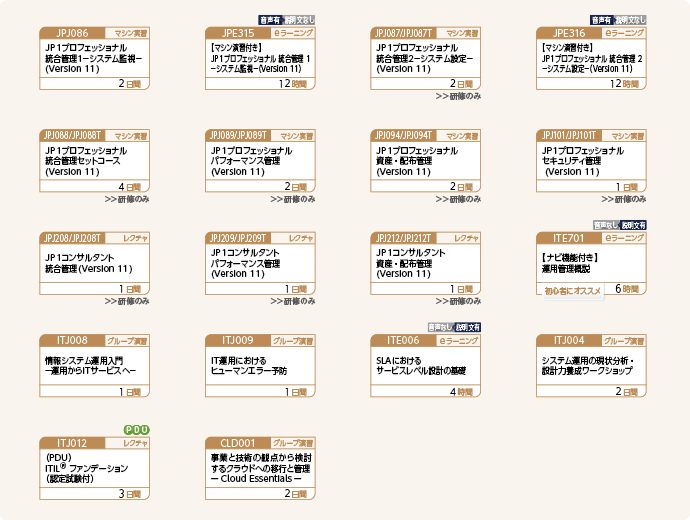Open the JPJ086 system monitoring course card
Viewport: 690px width, 520px height.
click(95, 59)
